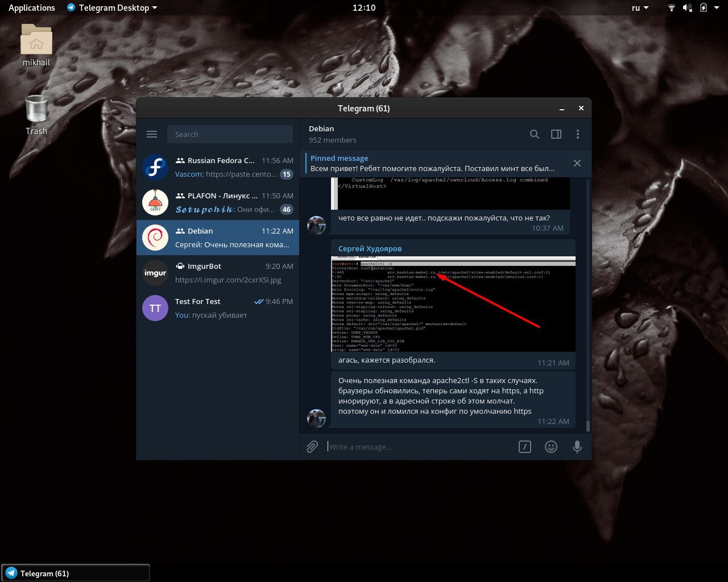Open the emoji picker smiley icon

tap(551, 447)
